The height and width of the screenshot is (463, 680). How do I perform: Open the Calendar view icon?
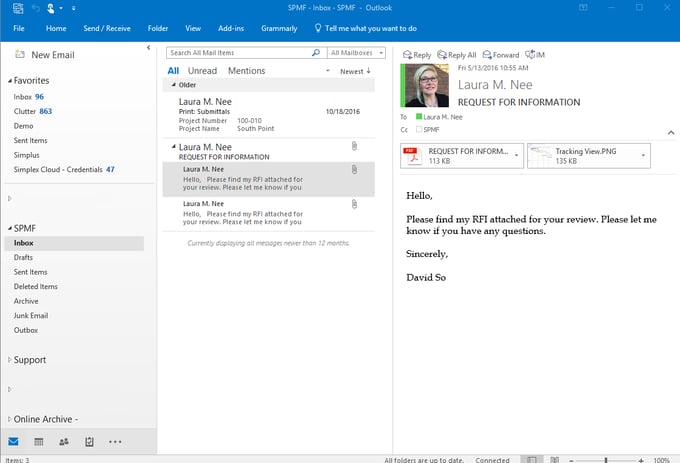39,441
